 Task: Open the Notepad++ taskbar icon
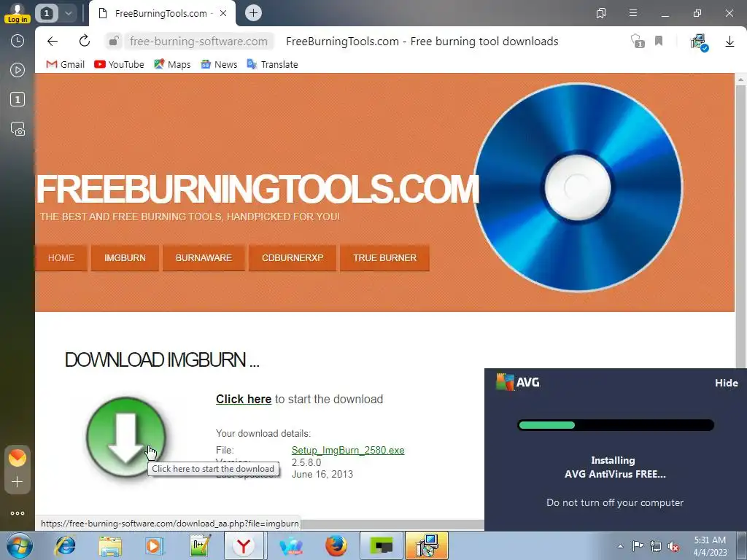199,545
